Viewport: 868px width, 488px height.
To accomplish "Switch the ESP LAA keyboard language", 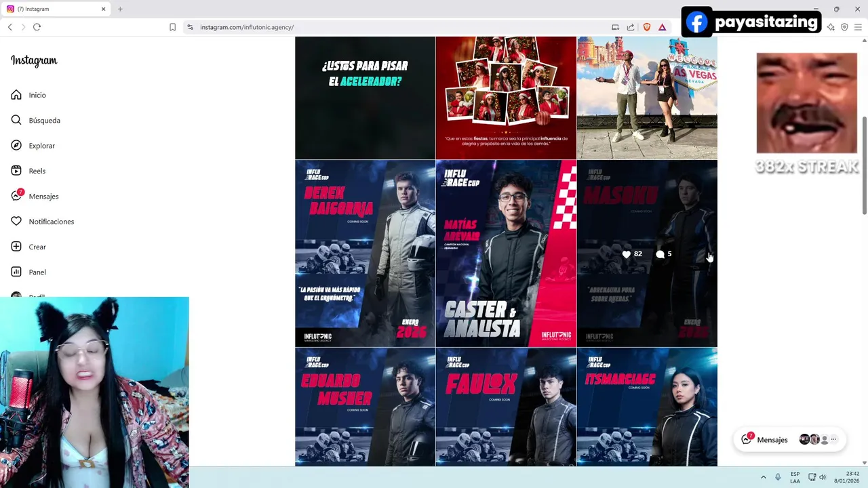I will tap(795, 477).
